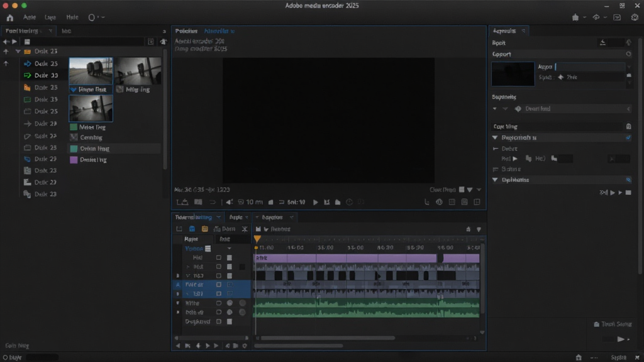
Task: Open the dropdown chevron on the Bapstae tab
Action: (x=292, y=217)
